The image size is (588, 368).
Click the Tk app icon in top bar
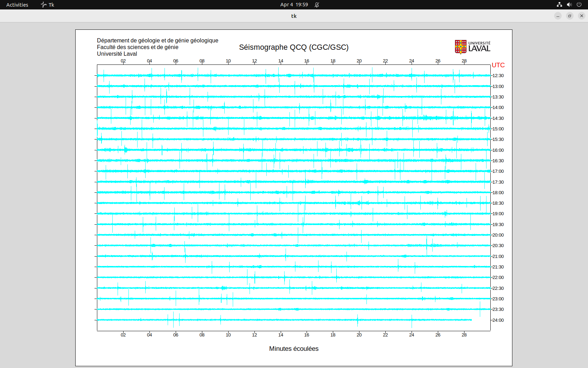pos(44,5)
